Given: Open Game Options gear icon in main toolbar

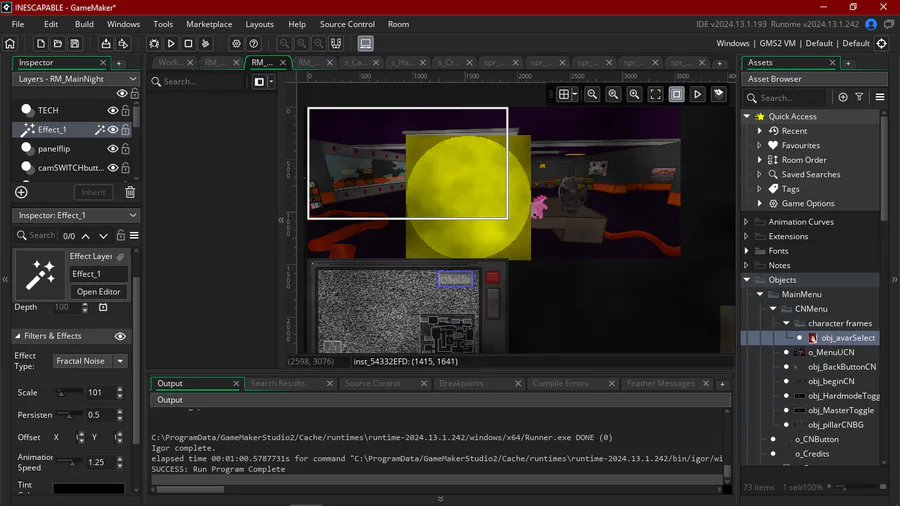Looking at the screenshot, I should [x=236, y=44].
